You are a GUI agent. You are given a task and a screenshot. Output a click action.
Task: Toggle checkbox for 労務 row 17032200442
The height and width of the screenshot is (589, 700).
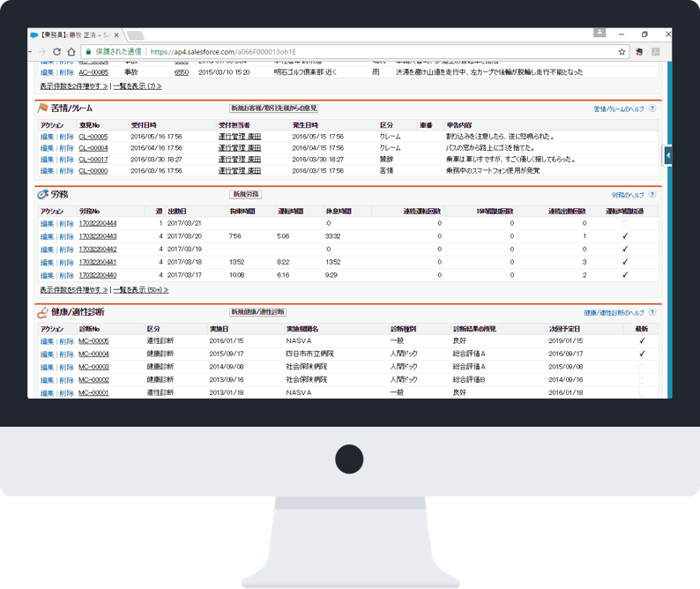[624, 250]
